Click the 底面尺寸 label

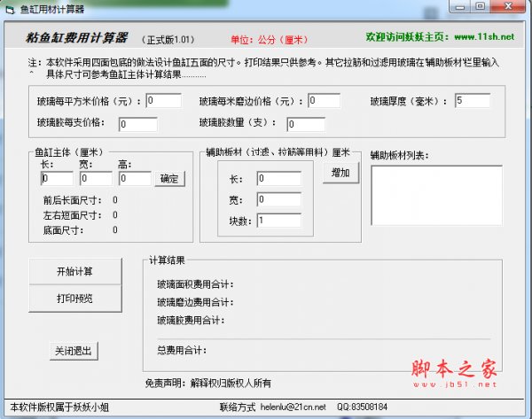pos(63,230)
